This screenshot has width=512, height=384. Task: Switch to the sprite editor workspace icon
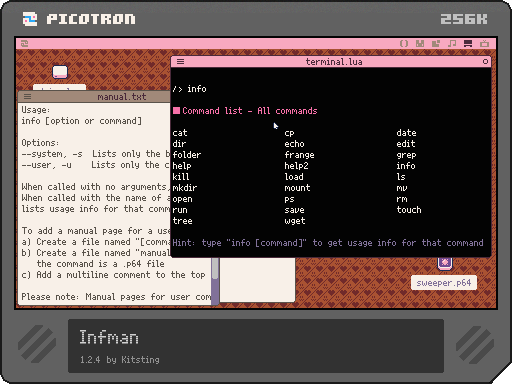click(420, 44)
